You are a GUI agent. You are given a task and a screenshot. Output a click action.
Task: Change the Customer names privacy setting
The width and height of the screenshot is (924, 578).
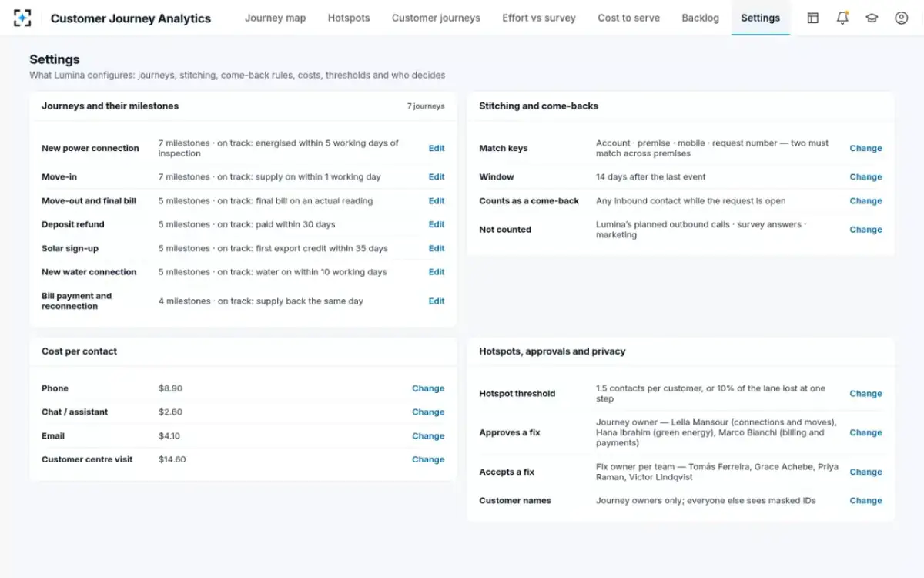pyautogui.click(x=865, y=500)
